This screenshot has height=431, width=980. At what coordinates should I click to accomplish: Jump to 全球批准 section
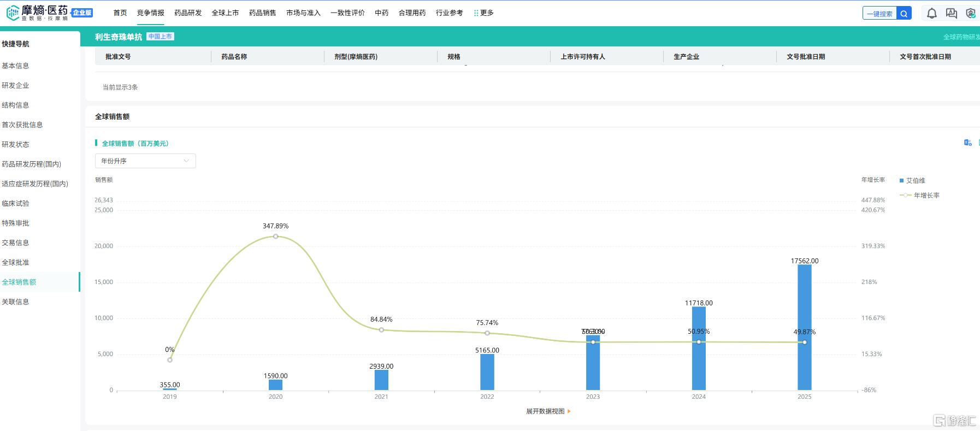click(x=15, y=262)
